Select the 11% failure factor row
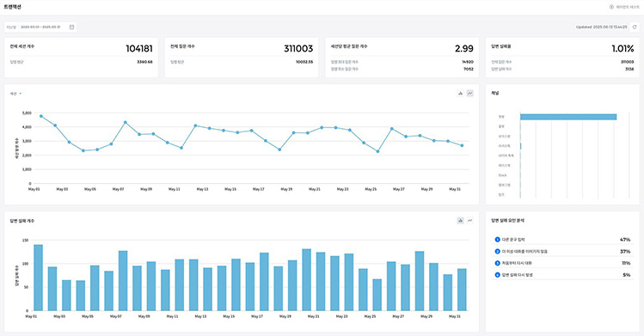This screenshot has width=644, height=336. (562, 263)
